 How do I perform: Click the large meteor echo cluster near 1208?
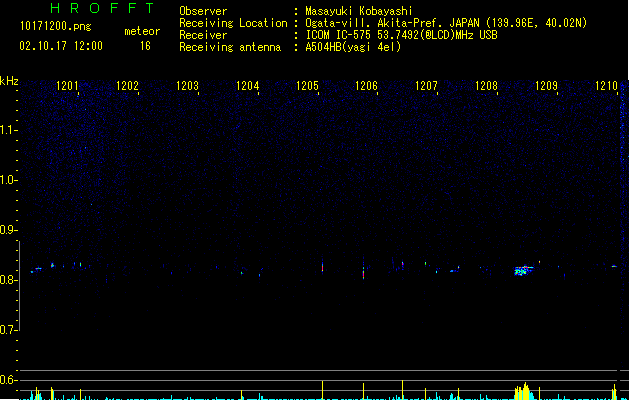(523, 270)
